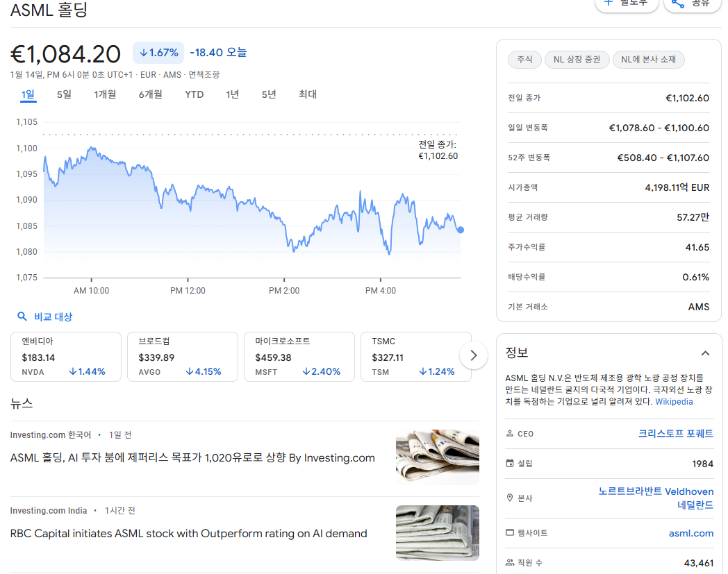The height and width of the screenshot is (574, 728).
Task: Click the CEO person icon
Action: click(510, 433)
